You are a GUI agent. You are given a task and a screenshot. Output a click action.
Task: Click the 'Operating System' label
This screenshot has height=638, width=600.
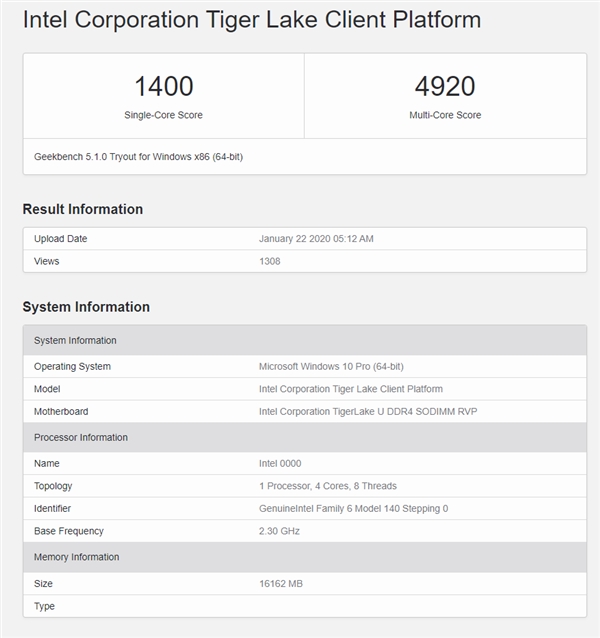72,367
